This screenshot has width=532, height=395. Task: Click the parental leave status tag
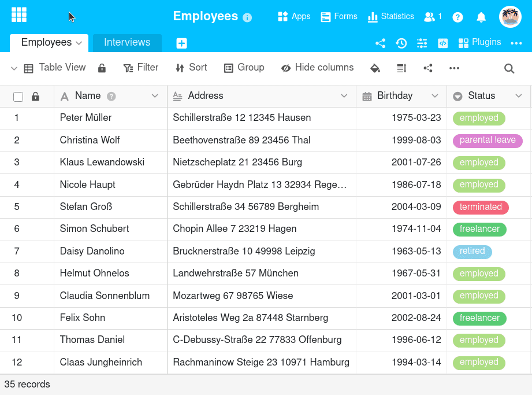(x=488, y=140)
